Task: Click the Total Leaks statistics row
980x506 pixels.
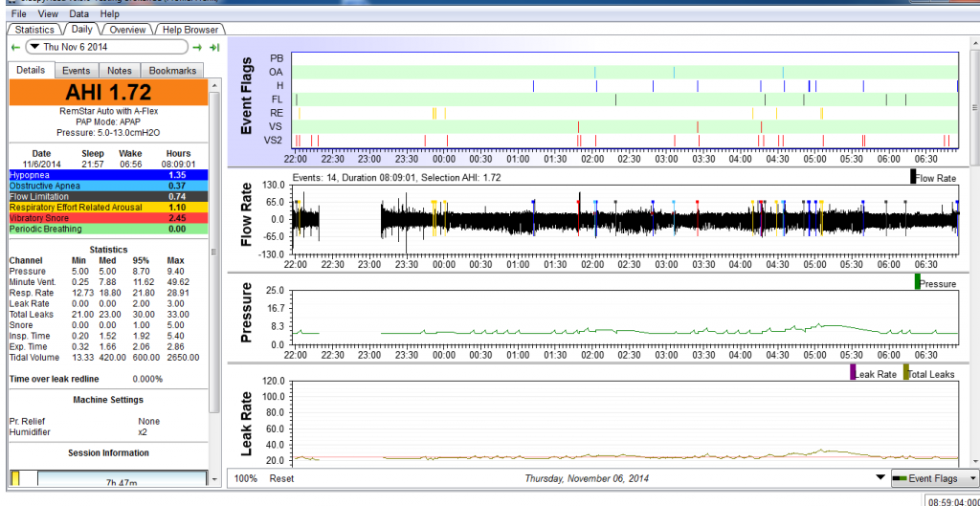Action: click(x=106, y=315)
